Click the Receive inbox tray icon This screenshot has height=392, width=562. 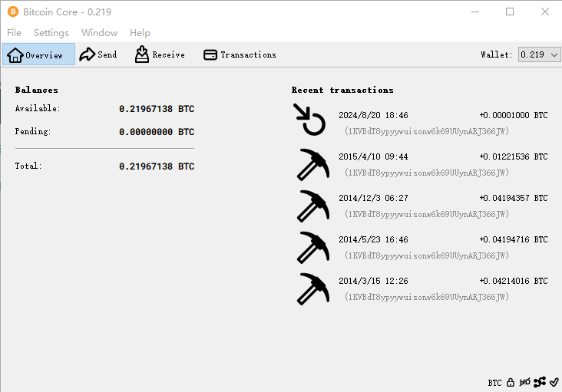point(142,54)
